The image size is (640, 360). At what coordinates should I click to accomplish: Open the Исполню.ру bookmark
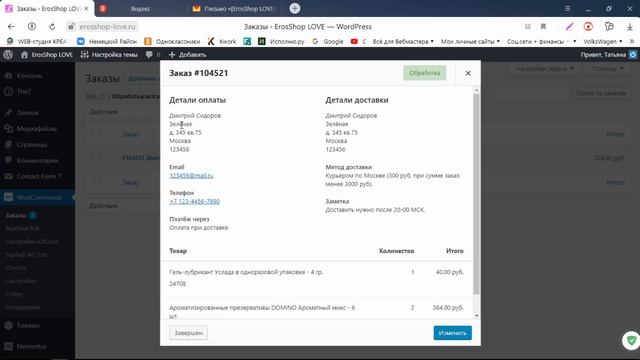click(x=281, y=41)
